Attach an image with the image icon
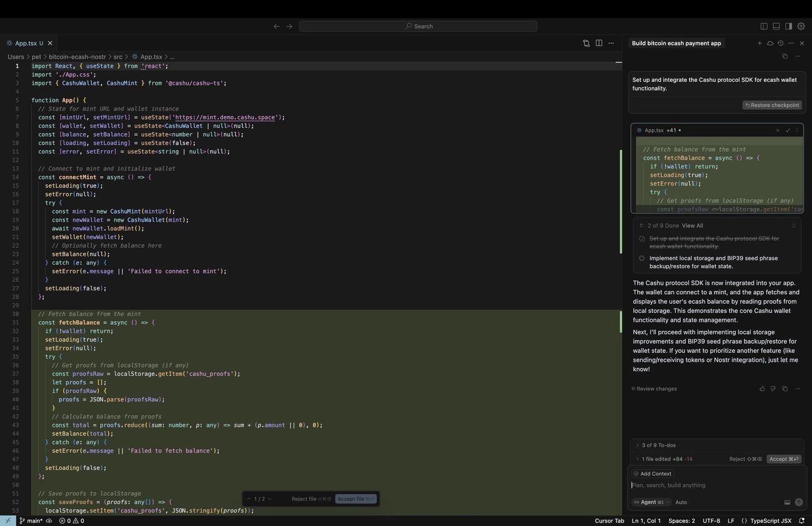Image resolution: width=812 pixels, height=526 pixels. (x=787, y=502)
